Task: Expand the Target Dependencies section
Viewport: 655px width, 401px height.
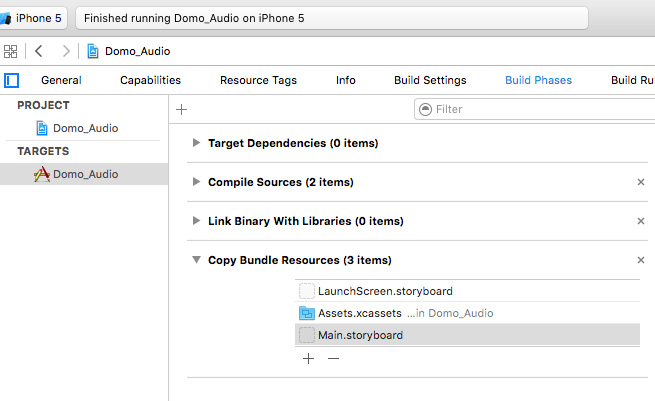Action: click(197, 143)
